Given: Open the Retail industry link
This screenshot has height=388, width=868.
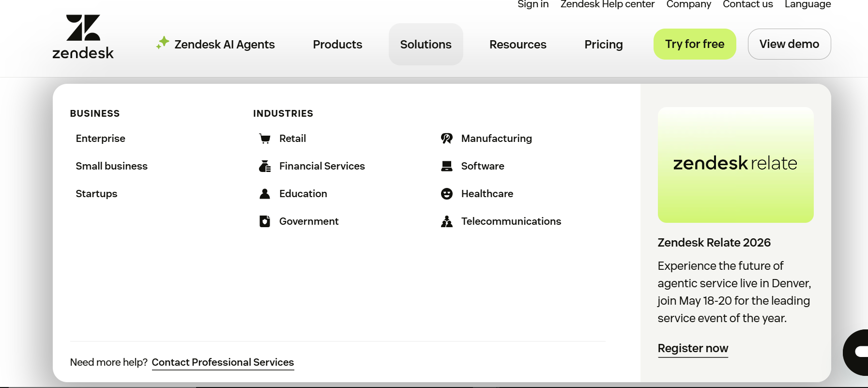Looking at the screenshot, I should click(292, 139).
